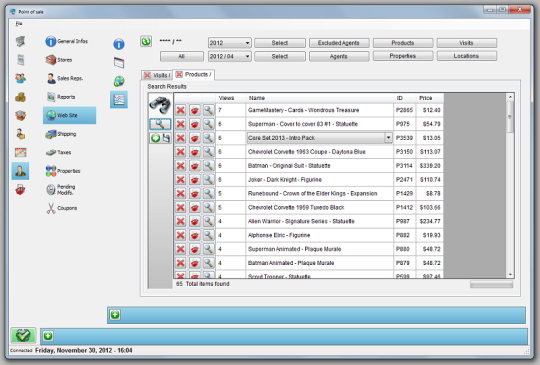Click the ID column header
Viewport: 540px width, 365px height.
[x=405, y=98]
